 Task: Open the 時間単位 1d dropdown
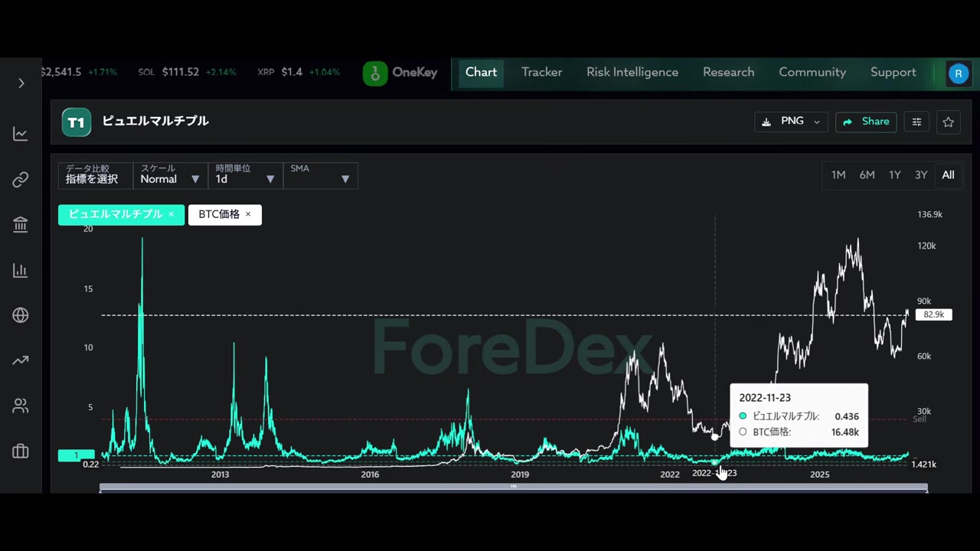[x=245, y=175]
